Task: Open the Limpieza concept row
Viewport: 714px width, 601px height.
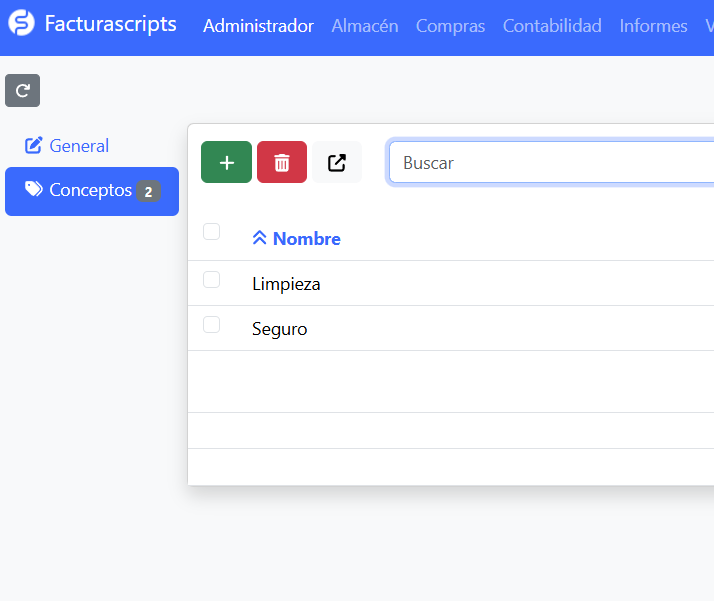Action: tap(451, 283)
